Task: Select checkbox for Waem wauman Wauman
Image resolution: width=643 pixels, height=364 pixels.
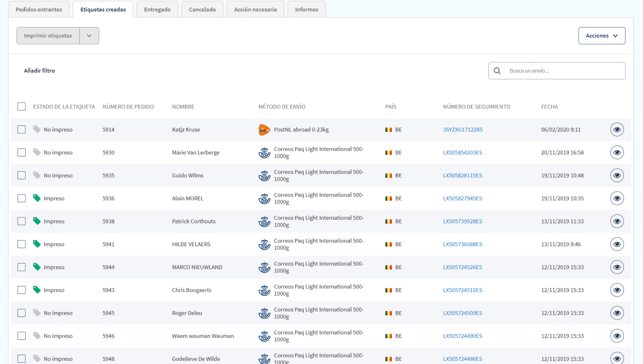Action: click(x=22, y=336)
